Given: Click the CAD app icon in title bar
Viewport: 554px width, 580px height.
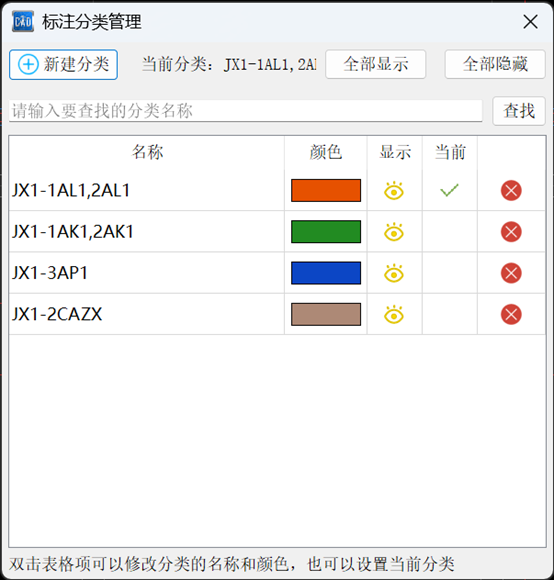Looking at the screenshot, I should click(23, 22).
